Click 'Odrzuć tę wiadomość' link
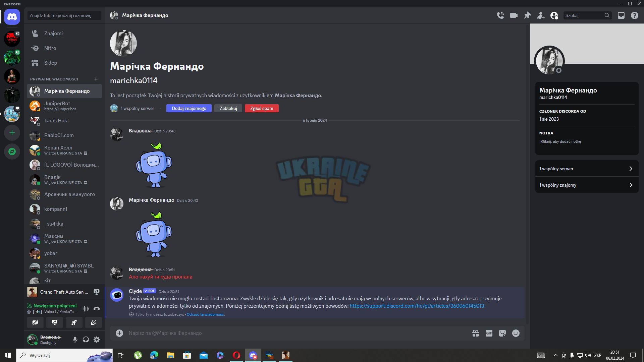Viewport: 644px width, 362px height. pyautogui.click(x=205, y=314)
